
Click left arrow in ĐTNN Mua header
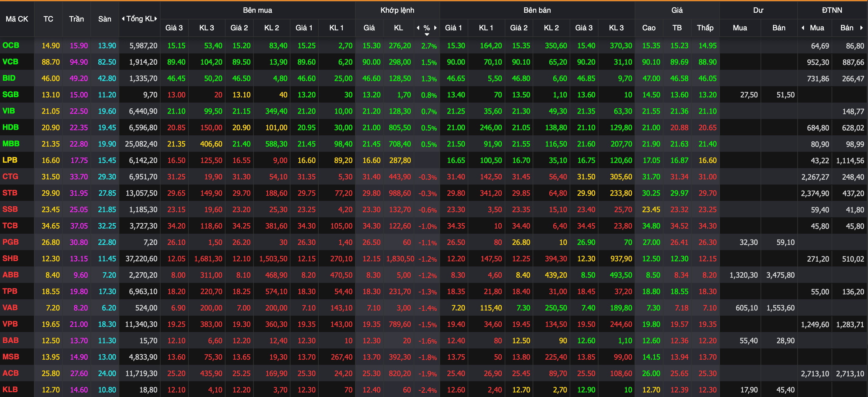pos(803,28)
